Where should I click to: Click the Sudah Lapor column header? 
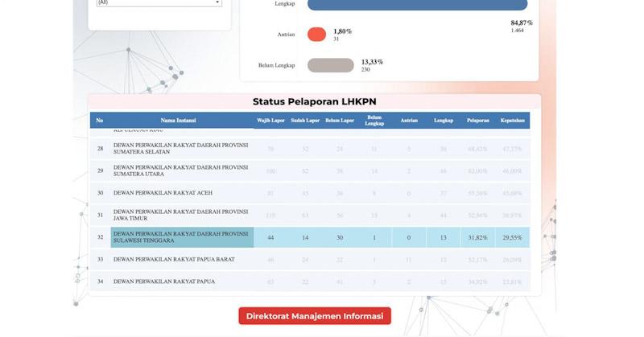click(305, 121)
